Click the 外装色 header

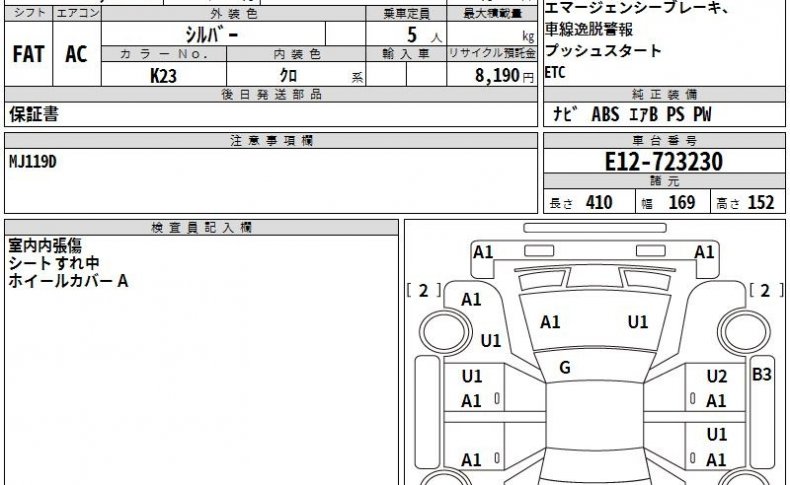click(234, 14)
